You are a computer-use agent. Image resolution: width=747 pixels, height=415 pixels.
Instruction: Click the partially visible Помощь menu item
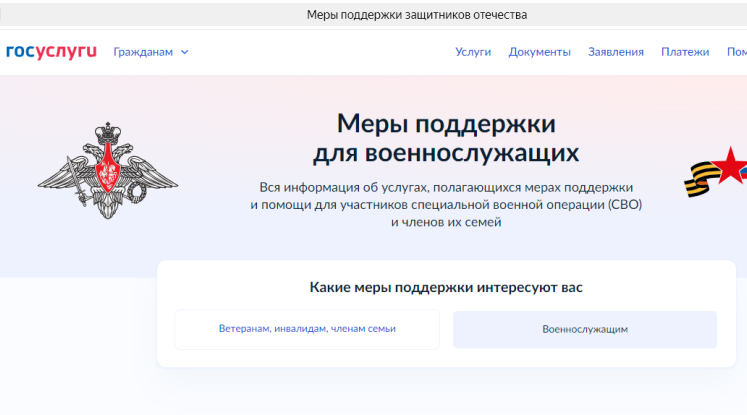736,52
